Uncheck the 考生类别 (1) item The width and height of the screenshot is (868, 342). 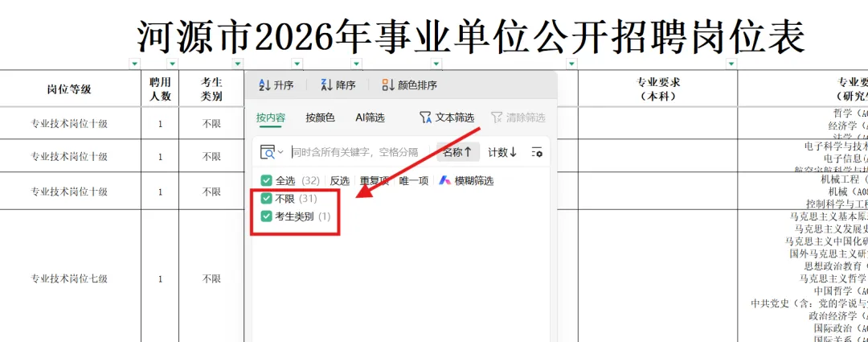[x=267, y=216]
